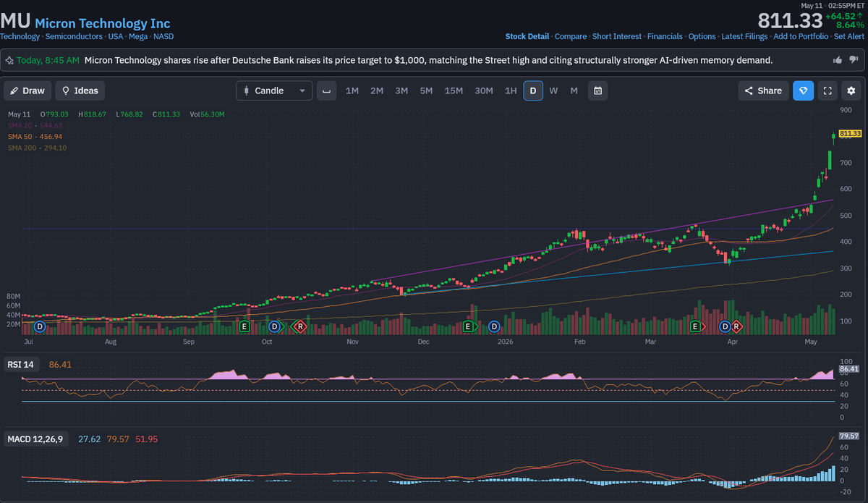Click the NASD exchange link
Viewport: 868px width, 503px height.
point(163,36)
